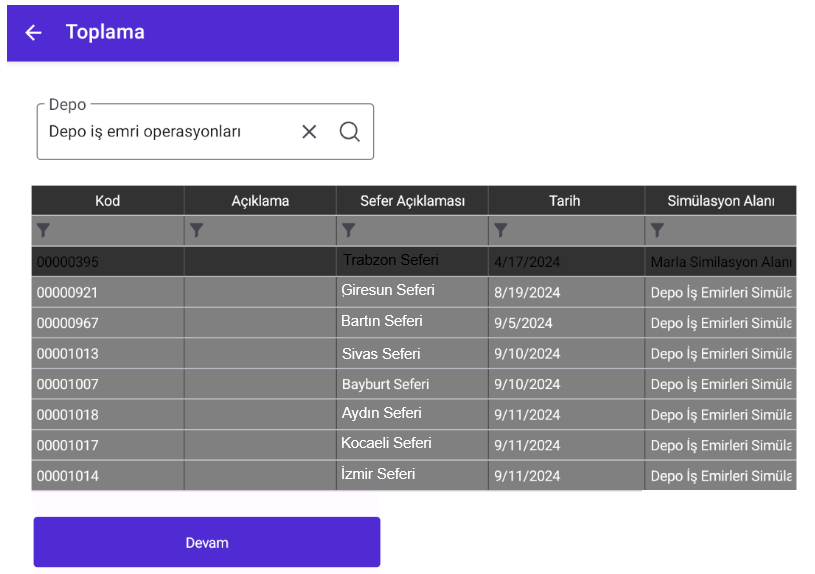Sort by the Tarih column header

click(566, 201)
